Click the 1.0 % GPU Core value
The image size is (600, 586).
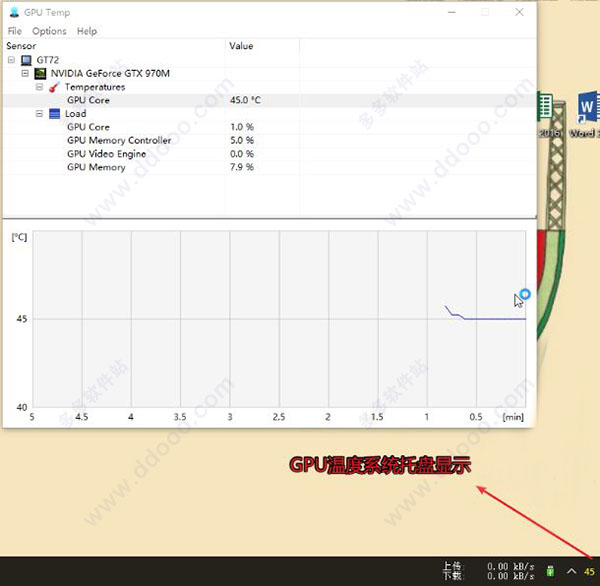[x=242, y=127]
